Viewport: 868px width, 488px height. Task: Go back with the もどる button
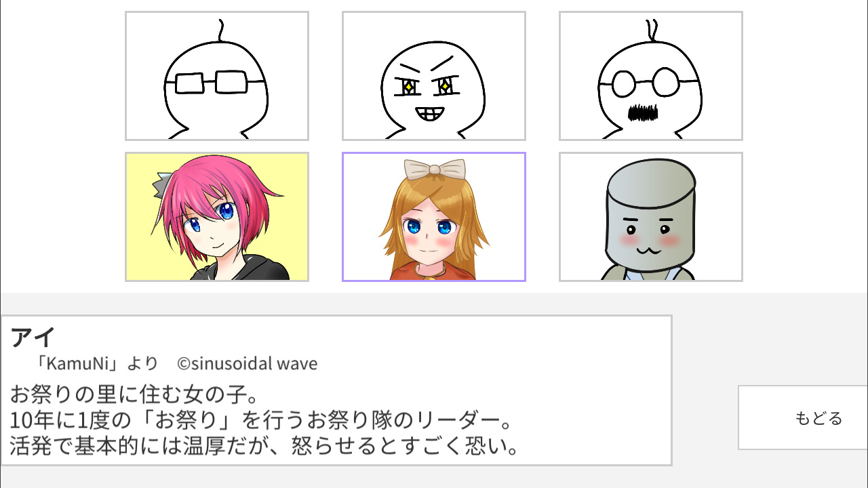[803, 418]
